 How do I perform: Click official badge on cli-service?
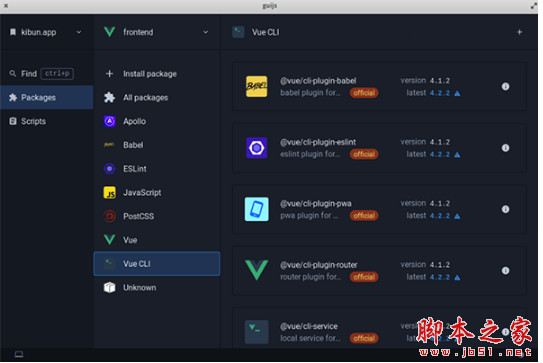tap(364, 338)
